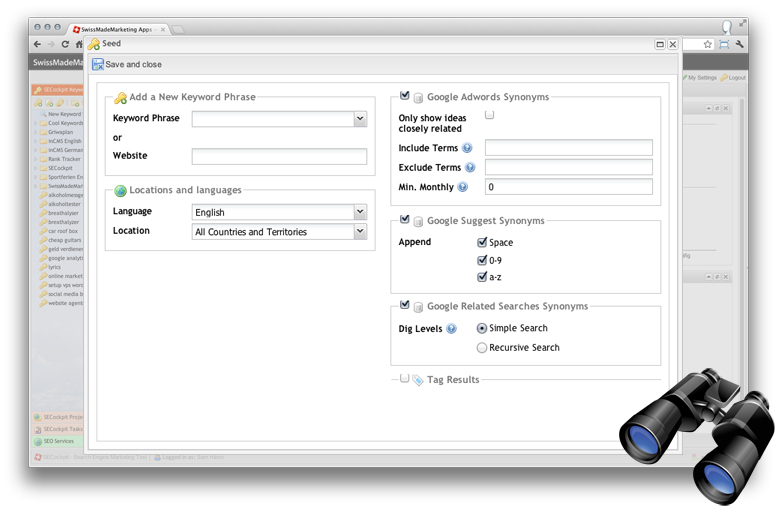Open a new browser tab
Screen dimensions: 777x507
click(178, 30)
